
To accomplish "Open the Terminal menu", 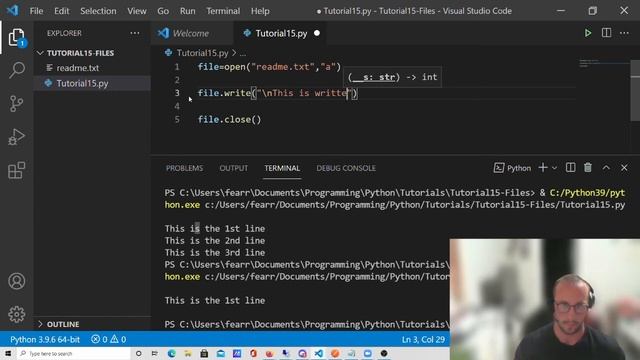I will coord(223,11).
